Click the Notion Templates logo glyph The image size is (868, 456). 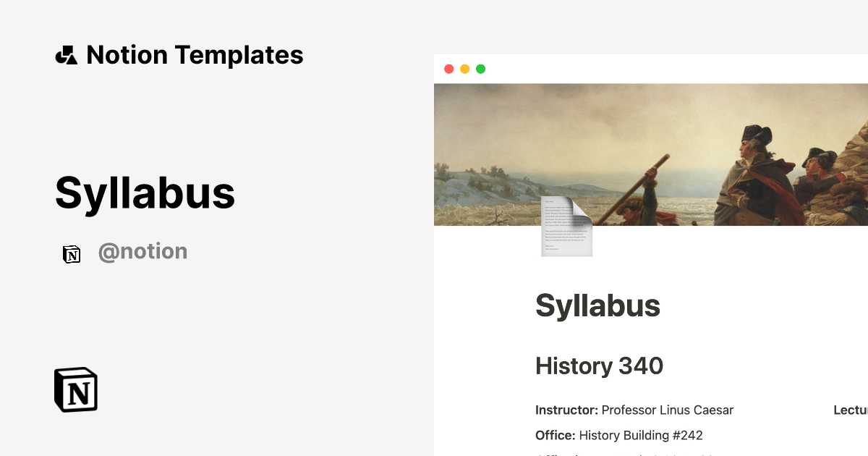click(67, 54)
